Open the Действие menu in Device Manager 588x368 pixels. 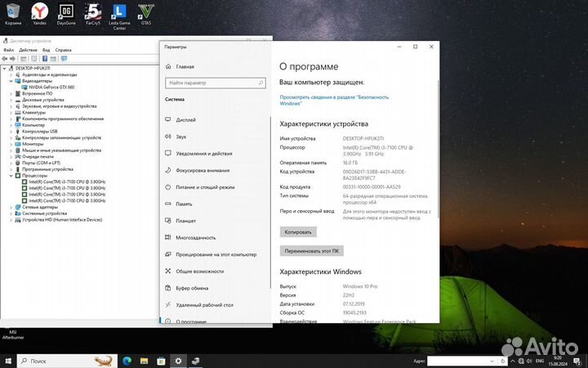tap(28, 50)
